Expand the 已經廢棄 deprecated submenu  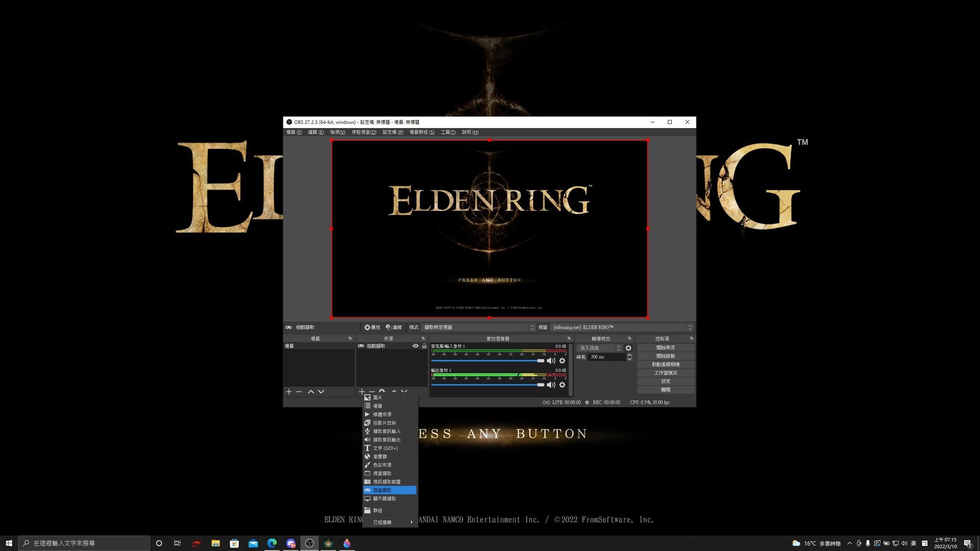[390, 522]
